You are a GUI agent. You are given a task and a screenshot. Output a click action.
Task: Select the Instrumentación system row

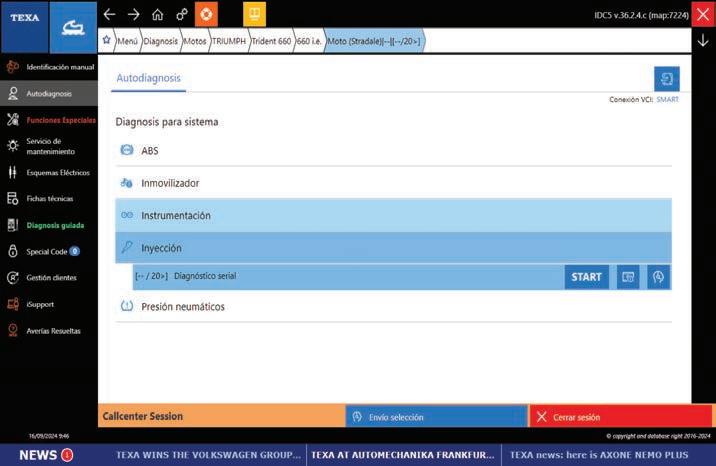coord(393,215)
